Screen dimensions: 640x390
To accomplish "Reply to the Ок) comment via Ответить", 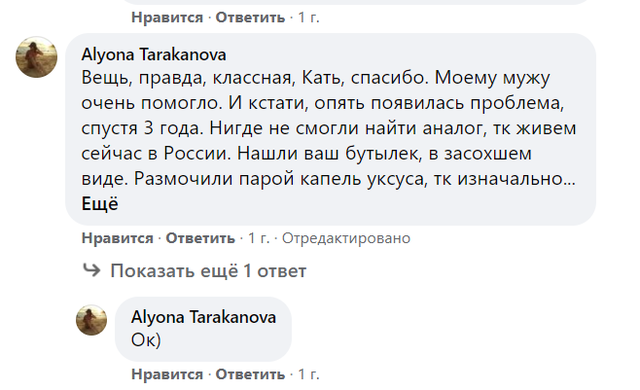I will click(250, 374).
